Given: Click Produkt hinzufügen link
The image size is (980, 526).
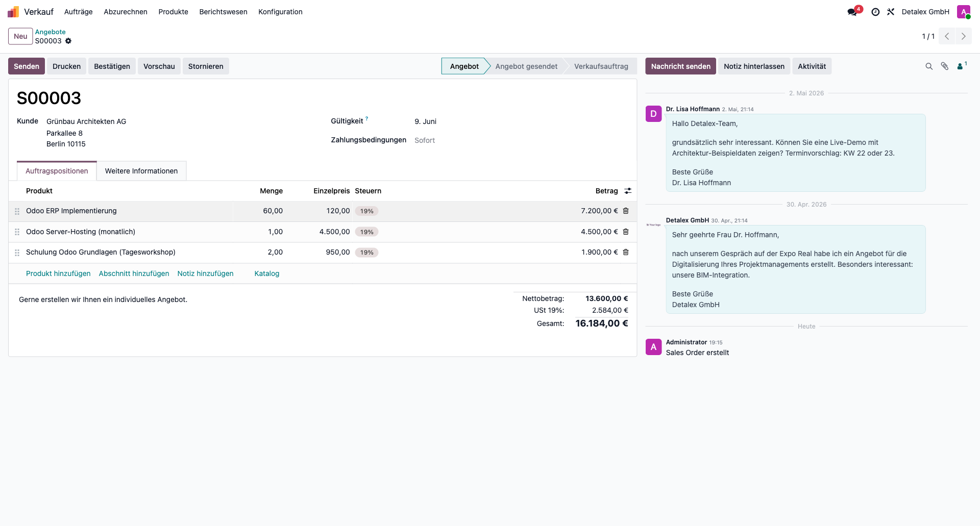Looking at the screenshot, I should coord(58,273).
